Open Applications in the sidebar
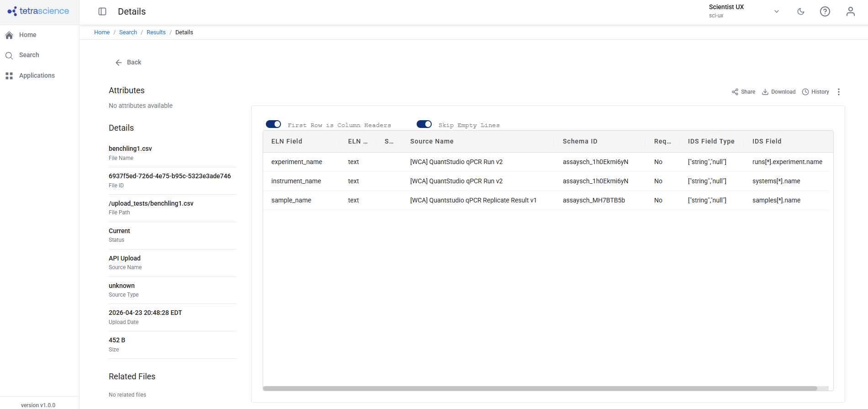Screen dimensions: 868x409 37,75
